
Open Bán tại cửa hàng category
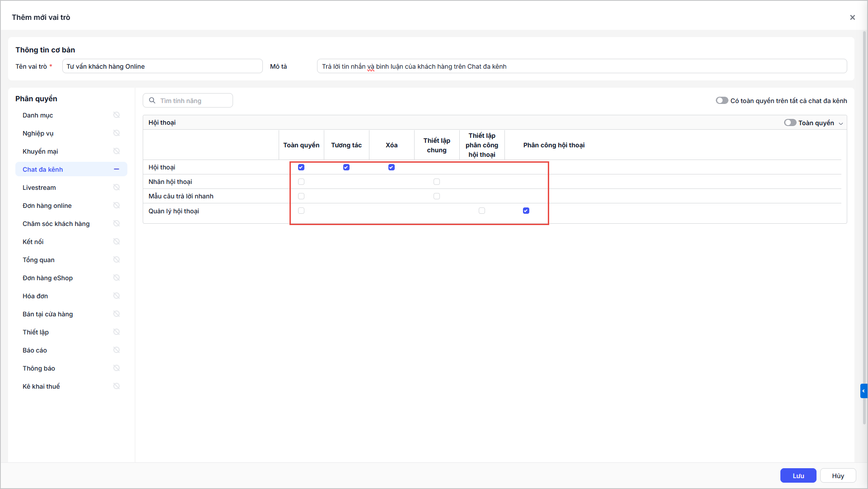(x=71, y=314)
